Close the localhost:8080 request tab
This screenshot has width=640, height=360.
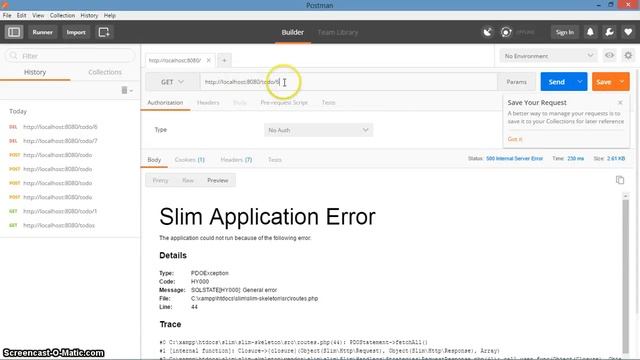[209, 60]
